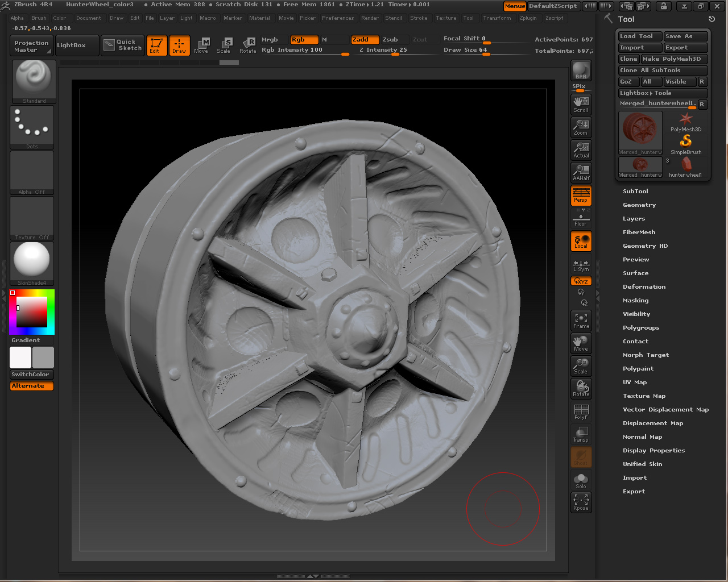
Task: Expand the SubTool palette section
Action: click(x=635, y=192)
